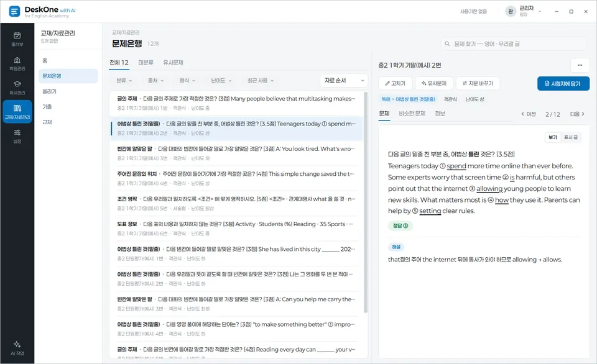Screen dimensions: 597x364
Task: Click the 정답 ③ answer badge
Action: [x=400, y=226]
